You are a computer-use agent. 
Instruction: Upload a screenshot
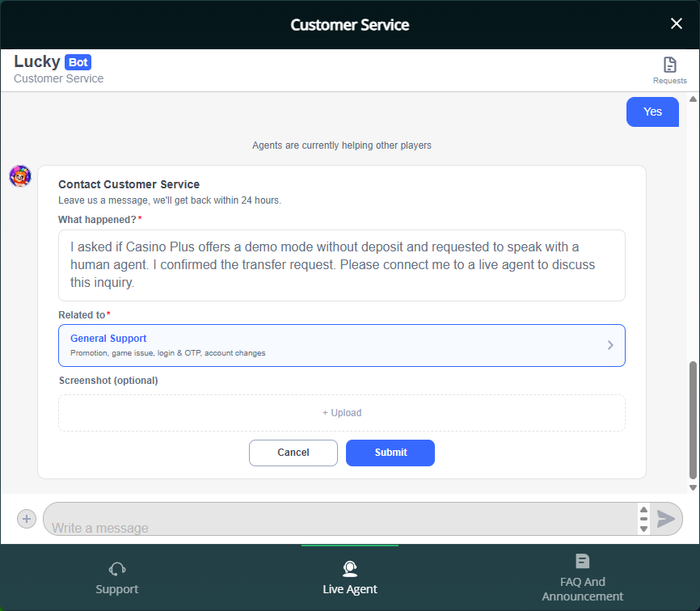tap(342, 413)
